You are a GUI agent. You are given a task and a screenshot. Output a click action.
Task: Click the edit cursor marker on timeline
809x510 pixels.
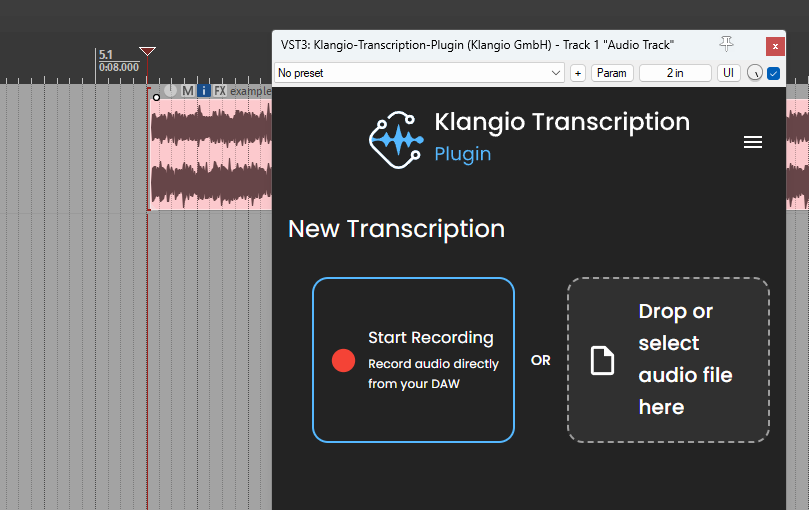click(x=148, y=51)
